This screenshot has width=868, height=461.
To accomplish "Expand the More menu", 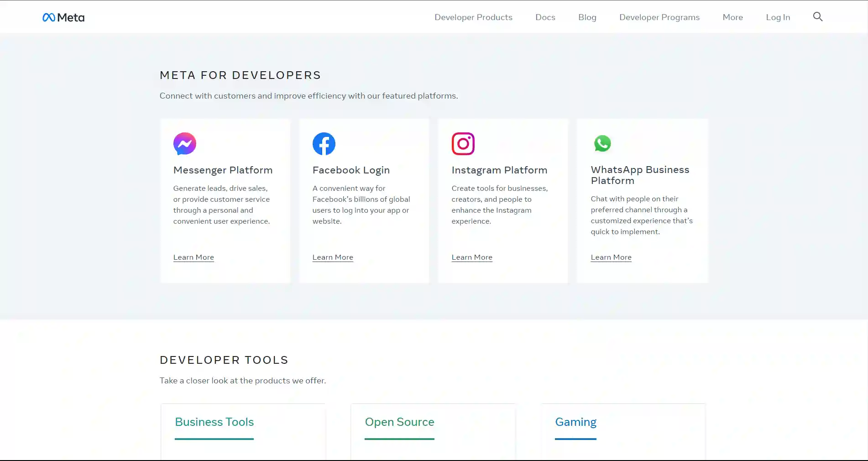I will [x=733, y=17].
